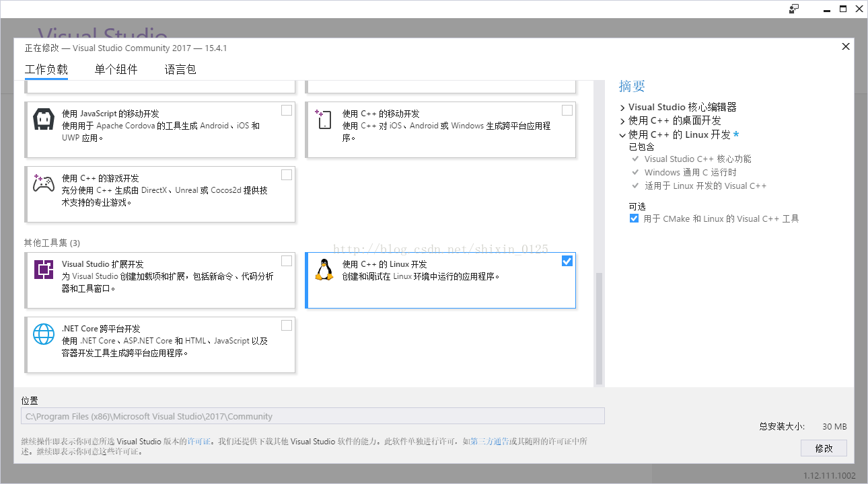This screenshot has width=868, height=484.
Task: Click 适用于 Linux 开发的 Visual C++ item
Action: point(705,186)
